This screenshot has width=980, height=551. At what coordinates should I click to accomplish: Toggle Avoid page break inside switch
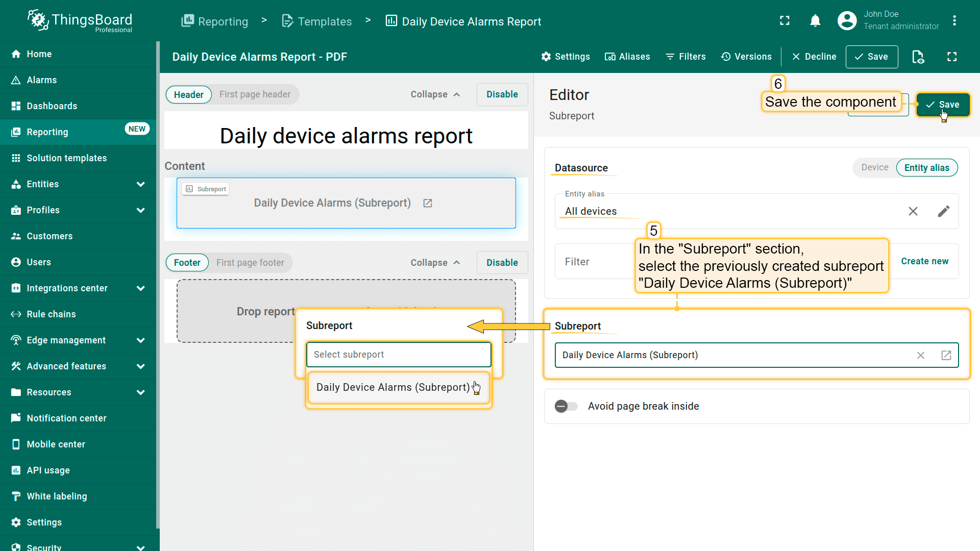click(566, 406)
